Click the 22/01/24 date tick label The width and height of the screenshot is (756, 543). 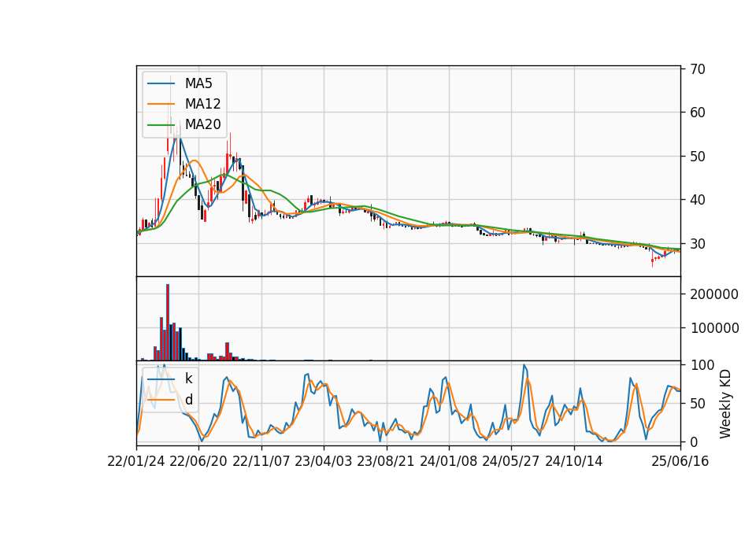click(x=136, y=462)
